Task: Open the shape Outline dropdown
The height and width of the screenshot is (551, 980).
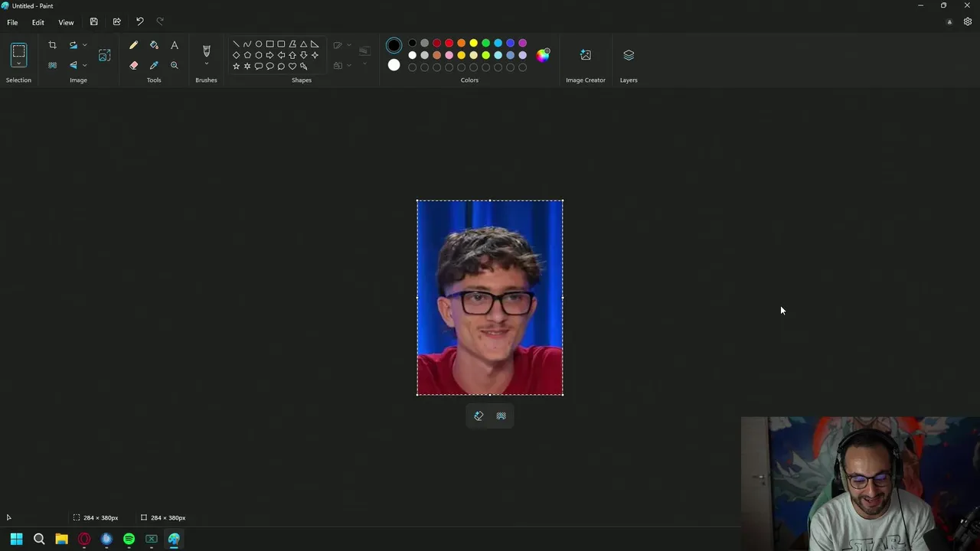Action: click(342, 45)
